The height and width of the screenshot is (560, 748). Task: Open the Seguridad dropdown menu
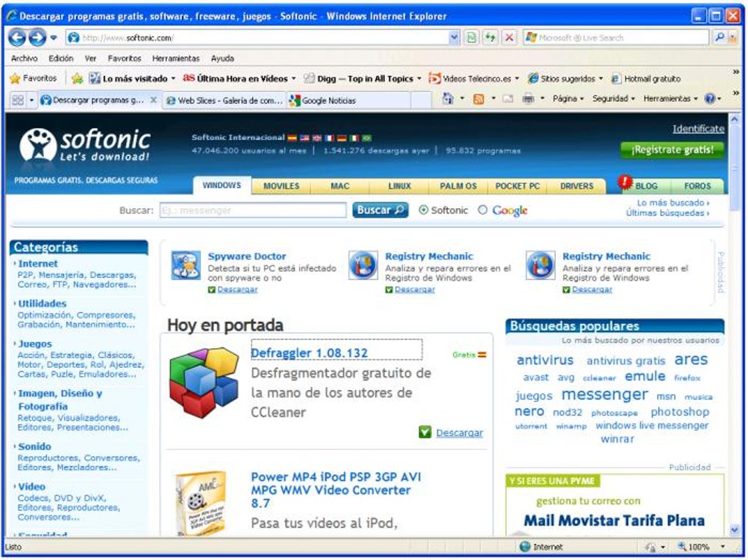coord(614,99)
